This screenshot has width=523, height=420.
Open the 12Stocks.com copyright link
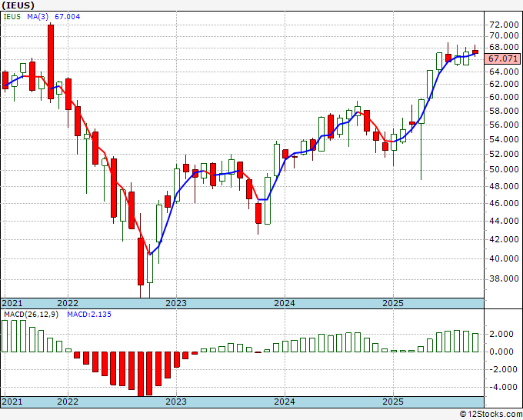click(491, 414)
